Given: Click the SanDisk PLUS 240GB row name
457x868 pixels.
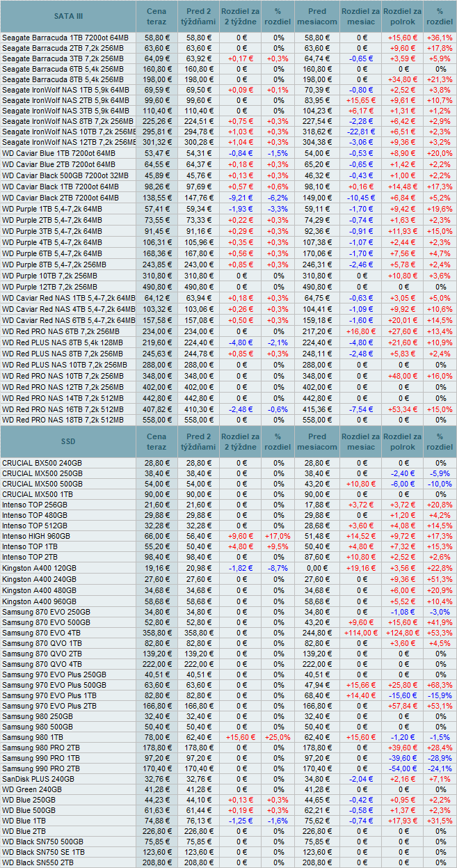Looking at the screenshot, I should 38,779.
